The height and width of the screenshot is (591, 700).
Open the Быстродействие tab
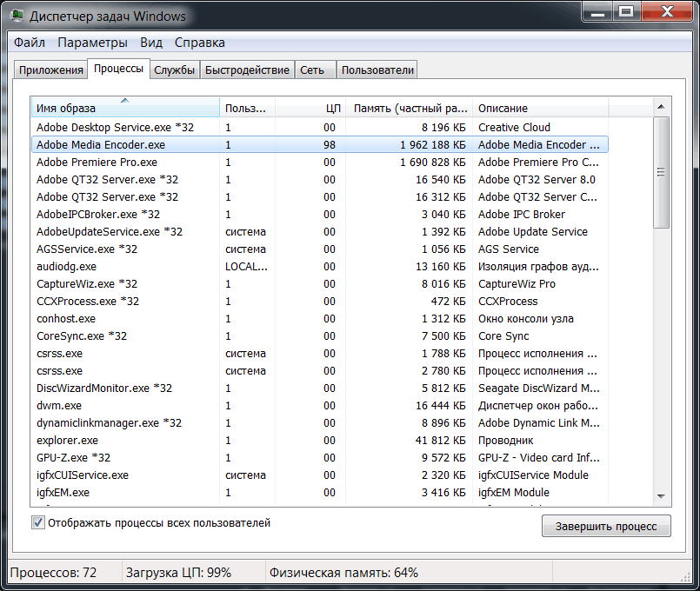[247, 70]
